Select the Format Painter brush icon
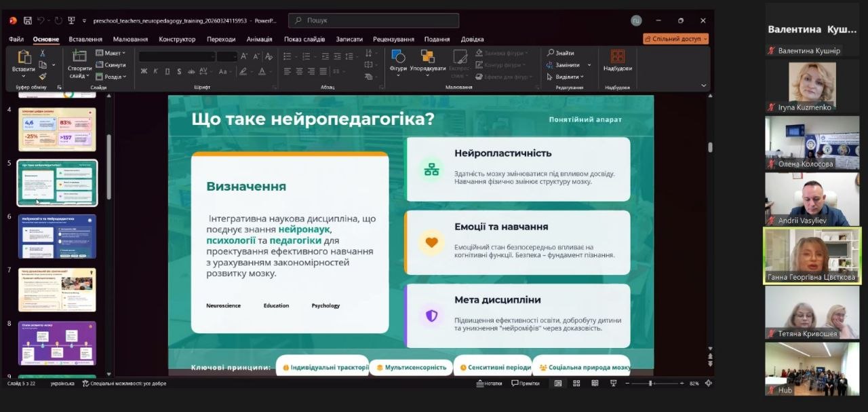Viewport: 868px width, 412px height. pos(43,77)
